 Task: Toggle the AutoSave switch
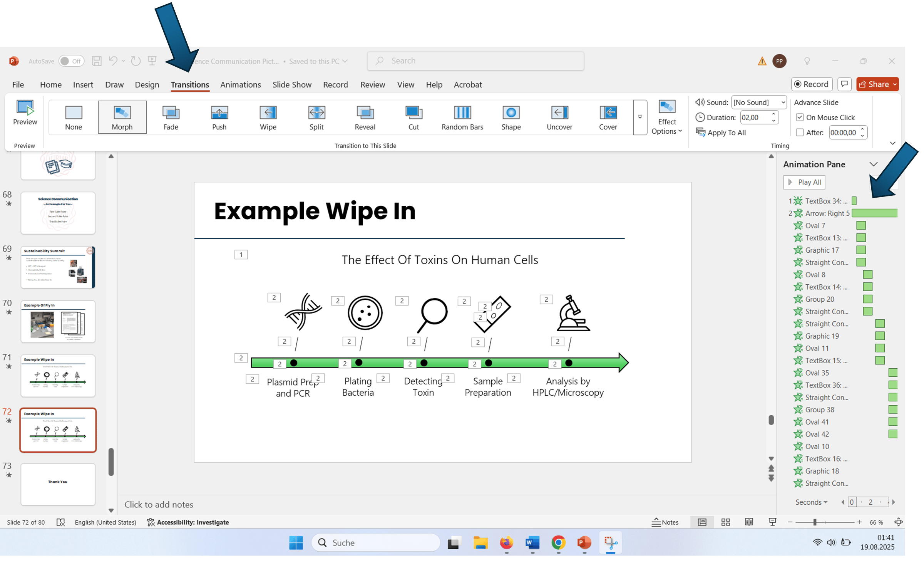click(72, 61)
